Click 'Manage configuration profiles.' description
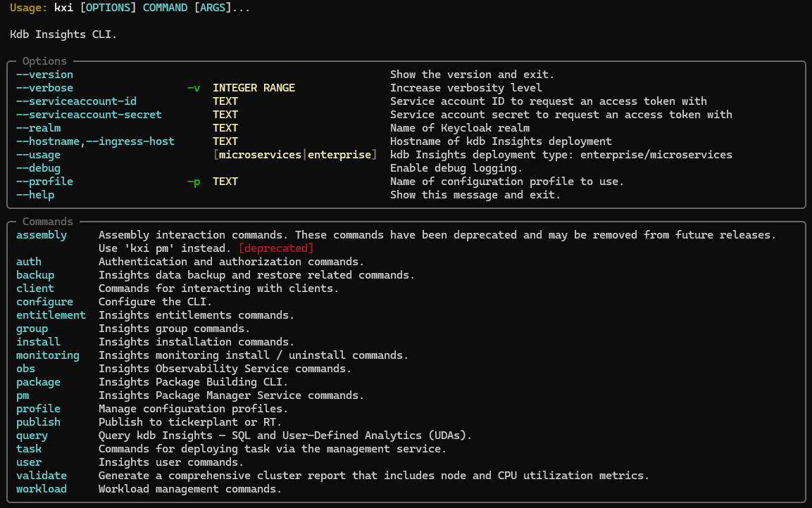812x508 pixels. click(193, 409)
